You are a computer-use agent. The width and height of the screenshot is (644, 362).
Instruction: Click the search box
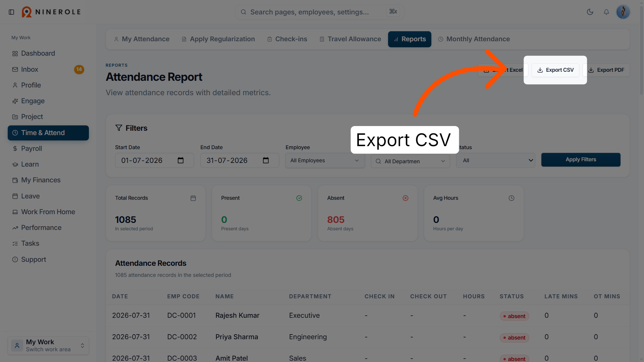coord(319,12)
